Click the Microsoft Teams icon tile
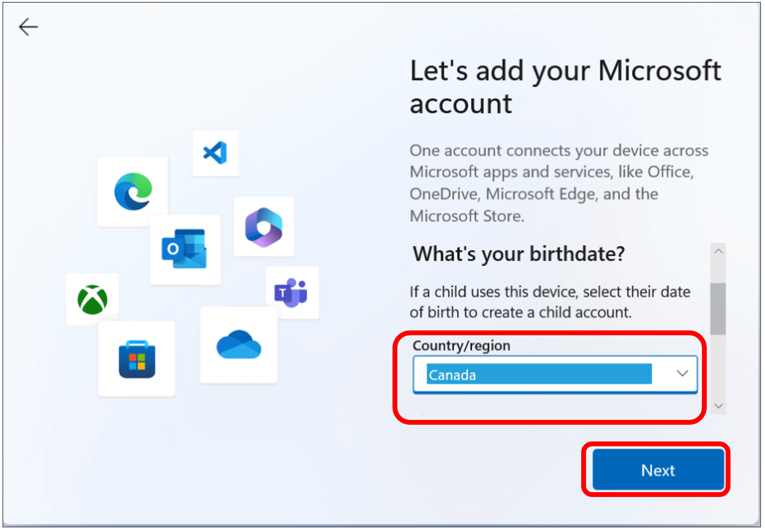765x532 pixels. click(292, 293)
